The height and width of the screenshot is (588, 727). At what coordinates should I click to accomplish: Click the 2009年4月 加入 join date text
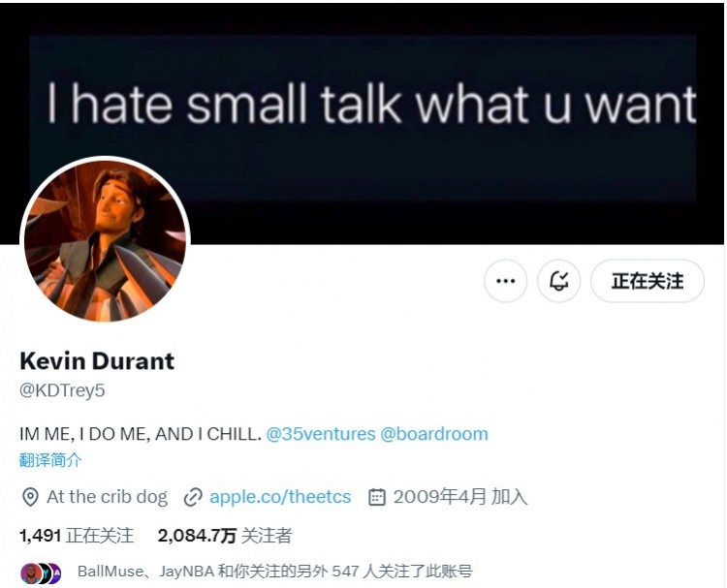(460, 497)
